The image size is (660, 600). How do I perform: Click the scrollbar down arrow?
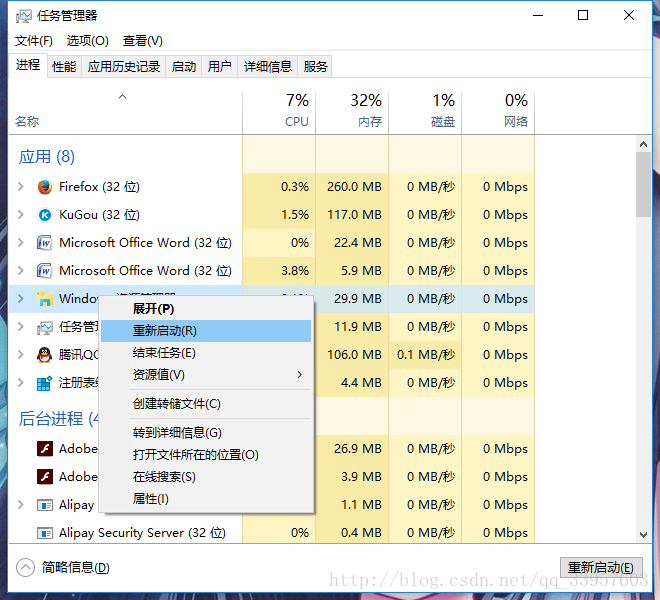643,535
